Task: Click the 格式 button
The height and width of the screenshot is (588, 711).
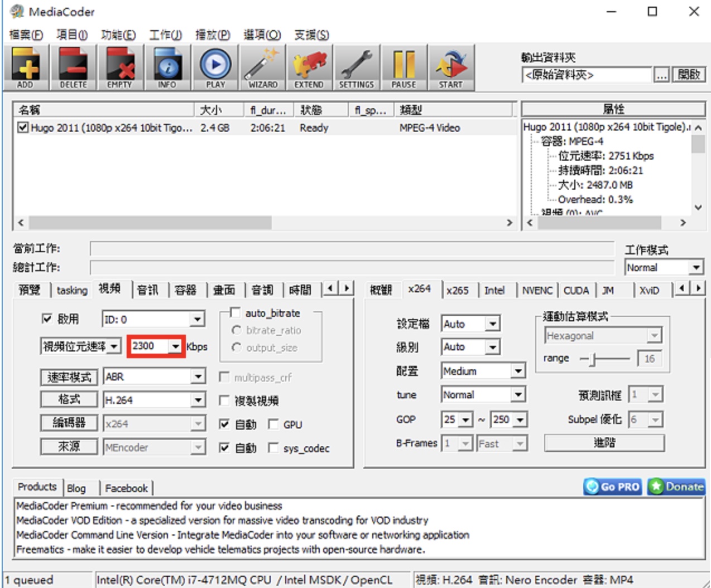Action: click(x=69, y=400)
